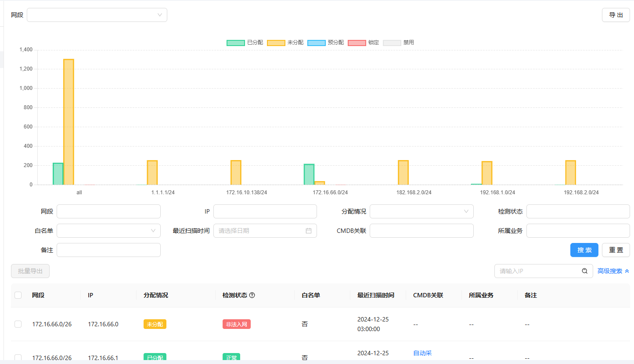Screen dimensions: 634x364
Task: Select the row checkbox for IP 172.16.66.0
Action: (x=18, y=324)
